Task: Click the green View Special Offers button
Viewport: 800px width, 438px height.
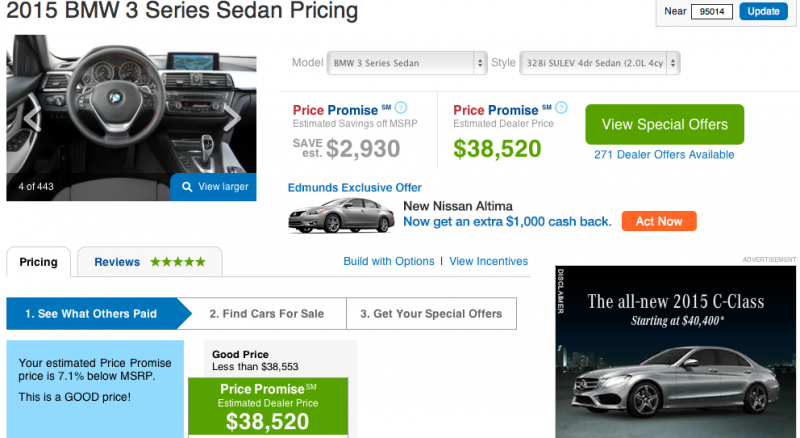Action: (664, 125)
